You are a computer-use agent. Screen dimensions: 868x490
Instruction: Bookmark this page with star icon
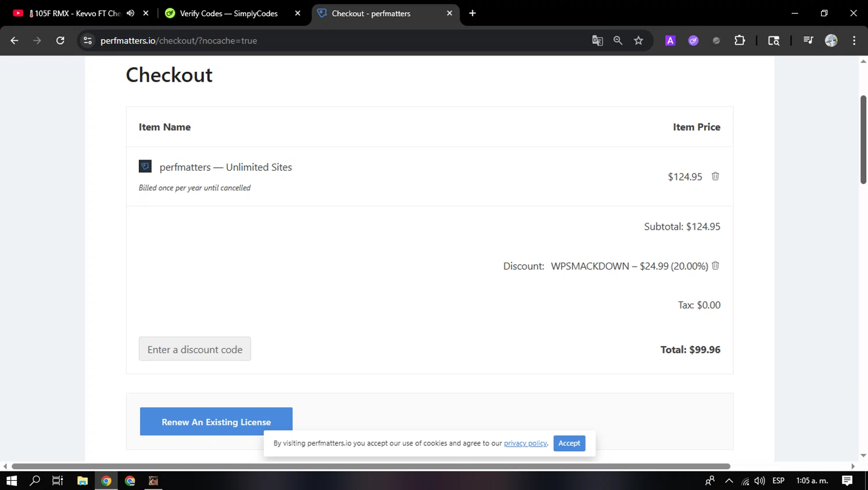pos(638,40)
